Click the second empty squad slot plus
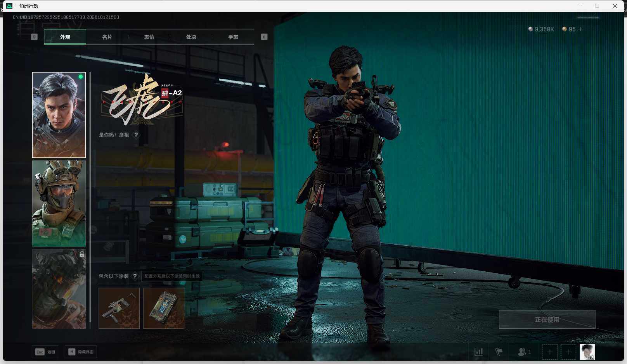This screenshot has height=364, width=627. click(568, 352)
